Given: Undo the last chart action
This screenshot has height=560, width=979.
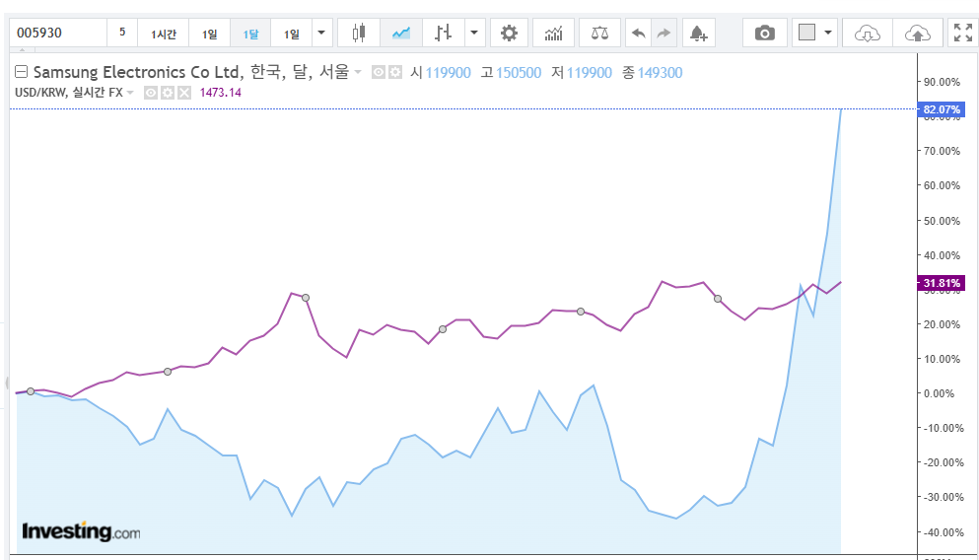Looking at the screenshot, I should click(638, 33).
